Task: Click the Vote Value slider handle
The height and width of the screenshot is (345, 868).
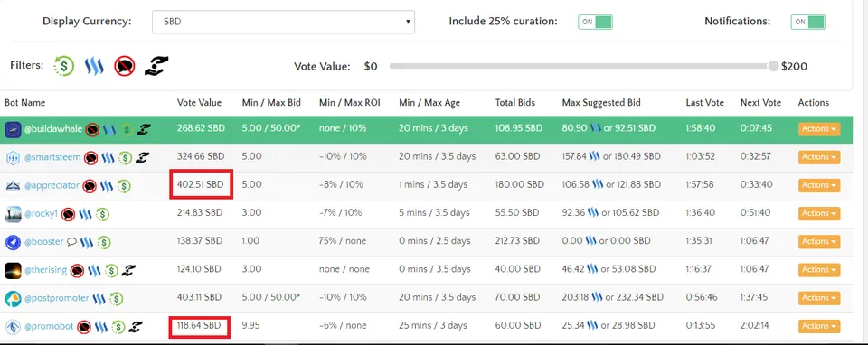Action: (x=773, y=66)
